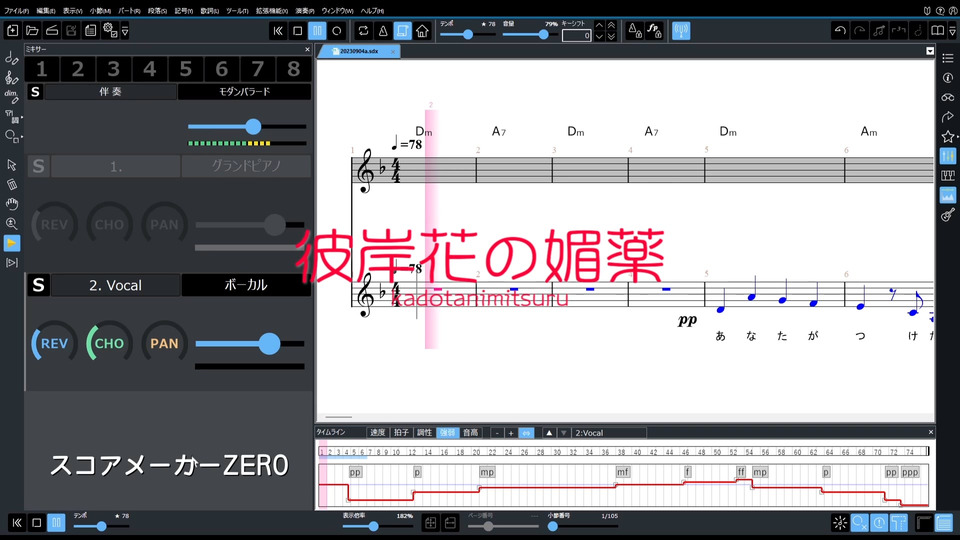The width and height of the screenshot is (960, 540).
Task: Open the モダンバラード style selector
Action: coord(244,92)
